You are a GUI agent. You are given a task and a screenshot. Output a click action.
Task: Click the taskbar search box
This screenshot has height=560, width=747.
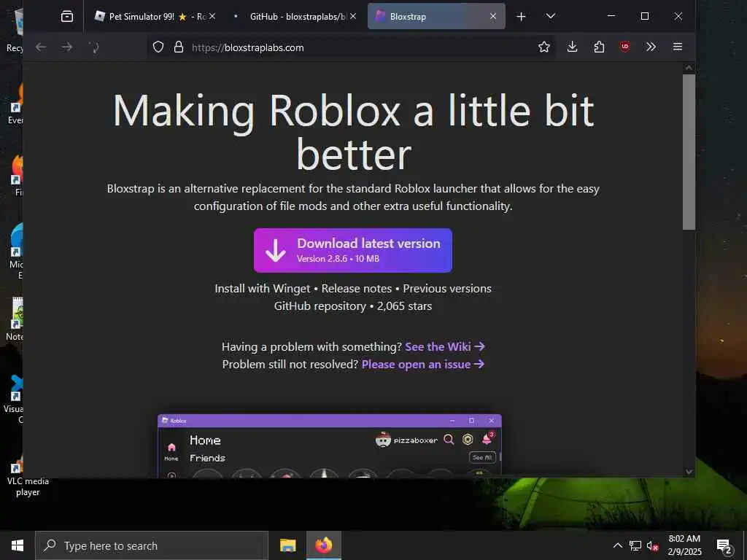pyautogui.click(x=152, y=545)
